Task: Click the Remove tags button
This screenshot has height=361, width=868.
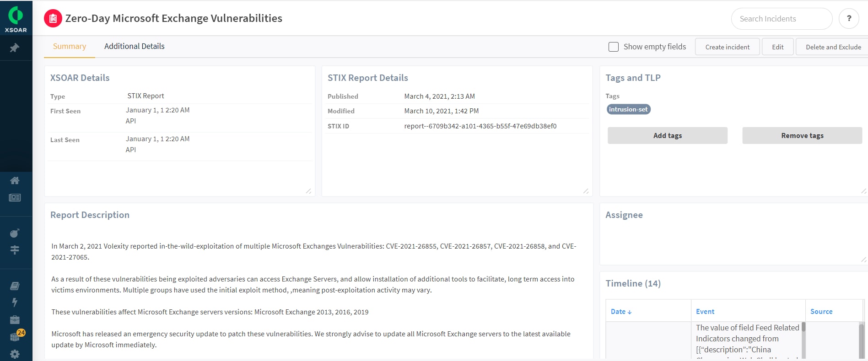Action: tap(802, 136)
